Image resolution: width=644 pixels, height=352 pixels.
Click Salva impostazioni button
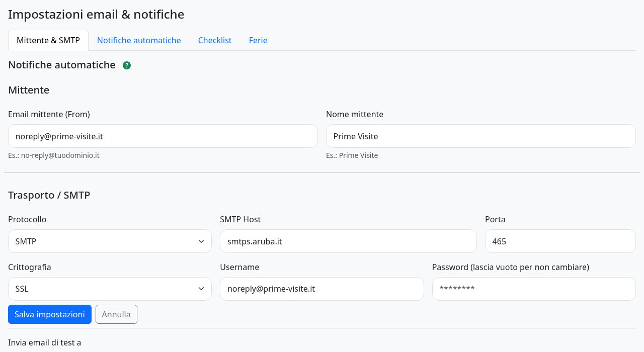(x=50, y=314)
